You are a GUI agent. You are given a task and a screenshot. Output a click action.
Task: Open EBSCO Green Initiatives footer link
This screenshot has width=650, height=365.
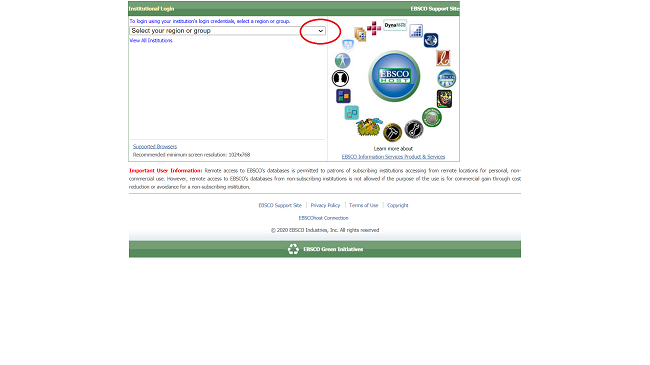(333, 249)
